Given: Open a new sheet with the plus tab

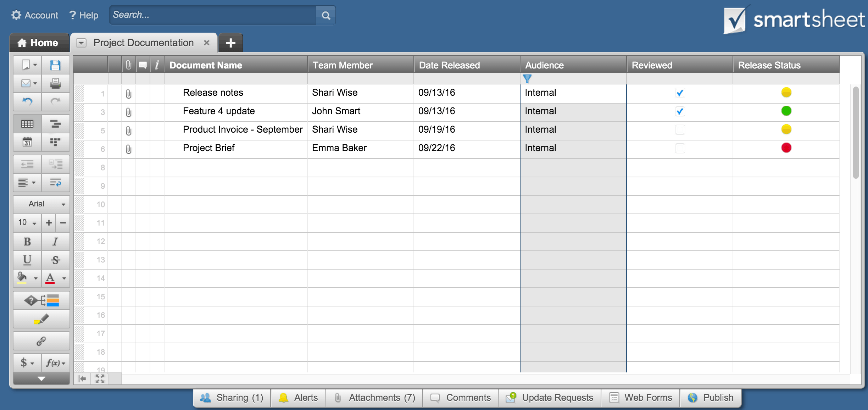Looking at the screenshot, I should tap(230, 43).
